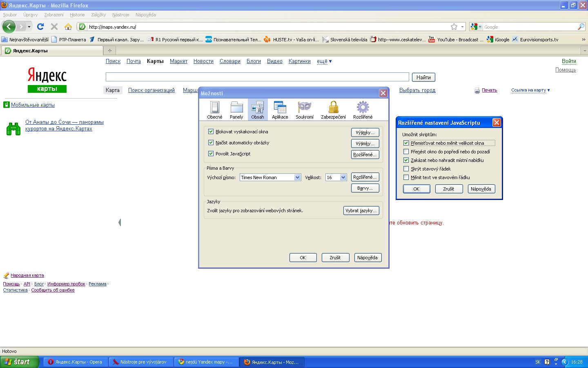The width and height of the screenshot is (588, 368).
Task: Bookmark this page with the star icon
Action: 454,27
